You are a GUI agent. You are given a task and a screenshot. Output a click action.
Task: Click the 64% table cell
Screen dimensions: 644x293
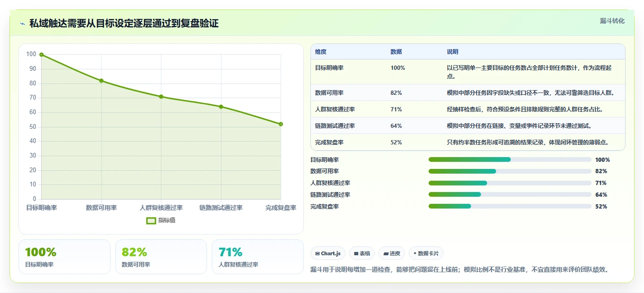click(396, 126)
